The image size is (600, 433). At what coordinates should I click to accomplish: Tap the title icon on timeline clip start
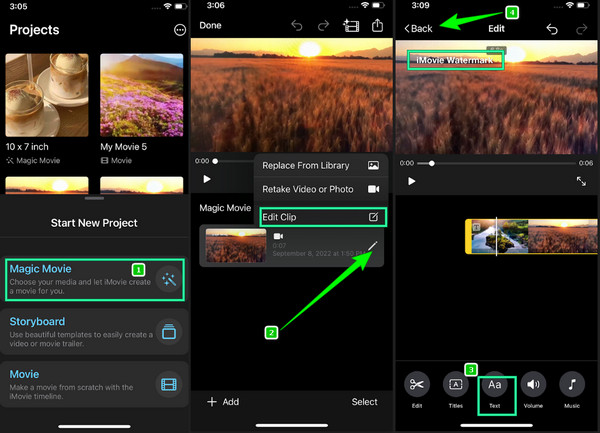(476, 227)
